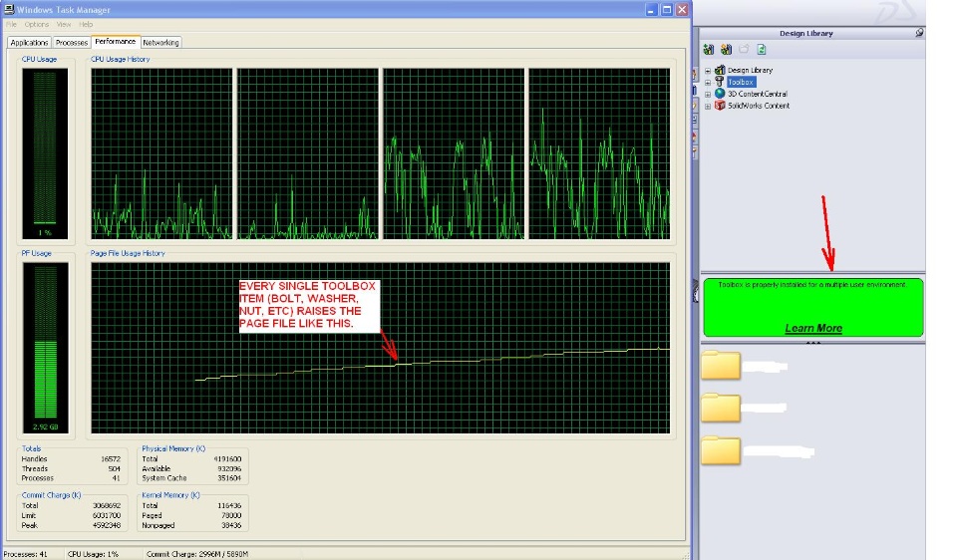This screenshot has height=560, width=957.
Task: Click the 'CPU Usage History' group label
Action: pyautogui.click(x=121, y=59)
